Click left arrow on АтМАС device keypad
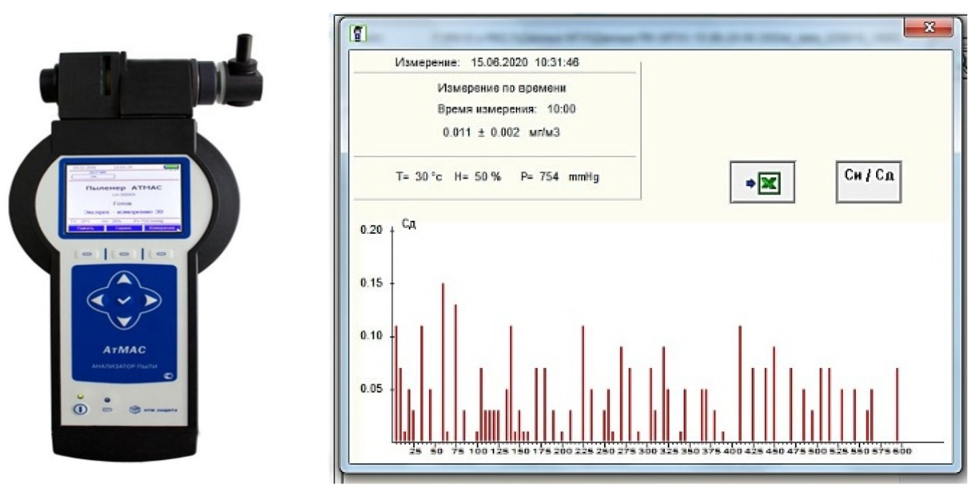The image size is (980, 492). point(97,301)
